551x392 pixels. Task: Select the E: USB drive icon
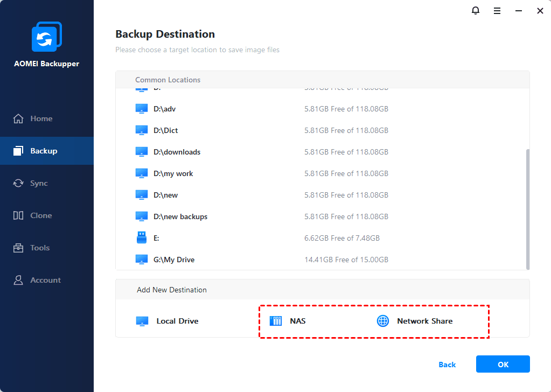(x=142, y=237)
